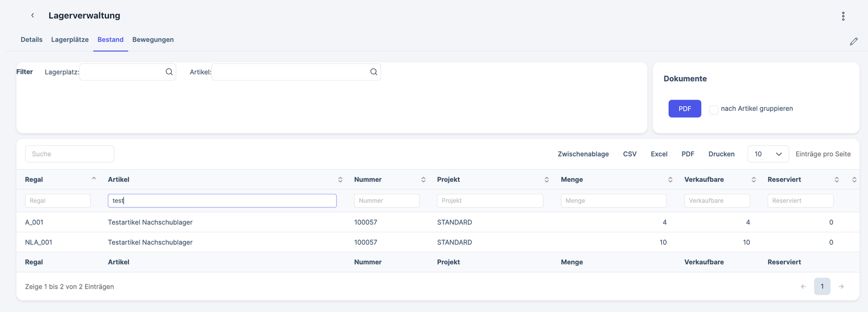
Task: Click the Suche search field
Action: 70,154
